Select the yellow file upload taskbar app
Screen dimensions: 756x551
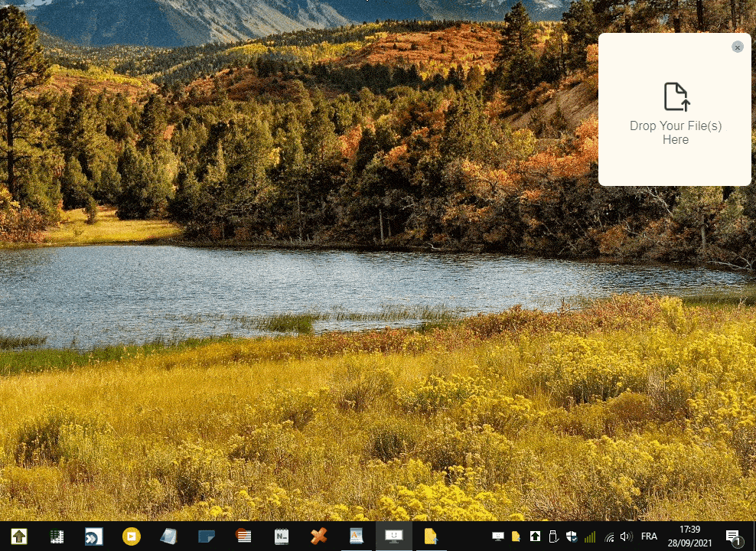(x=431, y=536)
